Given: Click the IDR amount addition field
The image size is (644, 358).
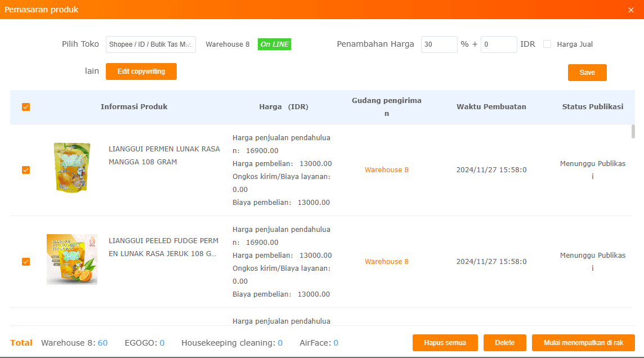Looking at the screenshot, I should [498, 44].
